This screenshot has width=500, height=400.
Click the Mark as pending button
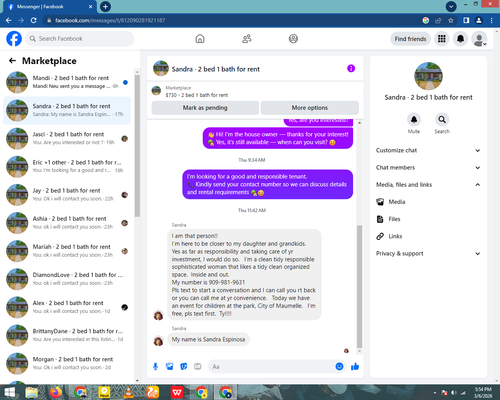205,108
